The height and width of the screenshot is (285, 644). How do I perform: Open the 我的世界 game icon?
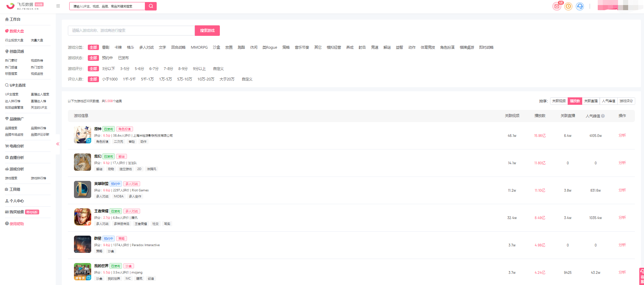[82, 271]
